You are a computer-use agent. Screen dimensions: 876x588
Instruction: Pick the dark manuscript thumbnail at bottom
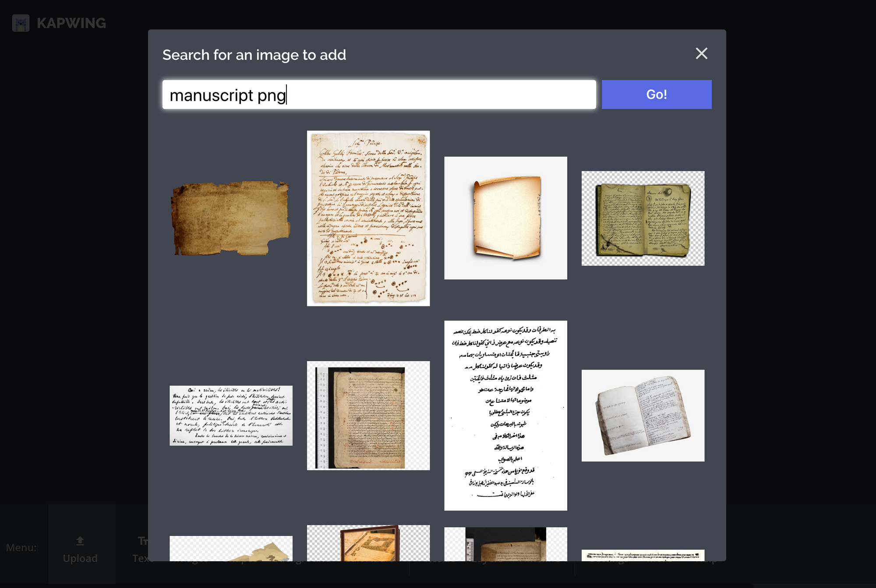pos(505,544)
